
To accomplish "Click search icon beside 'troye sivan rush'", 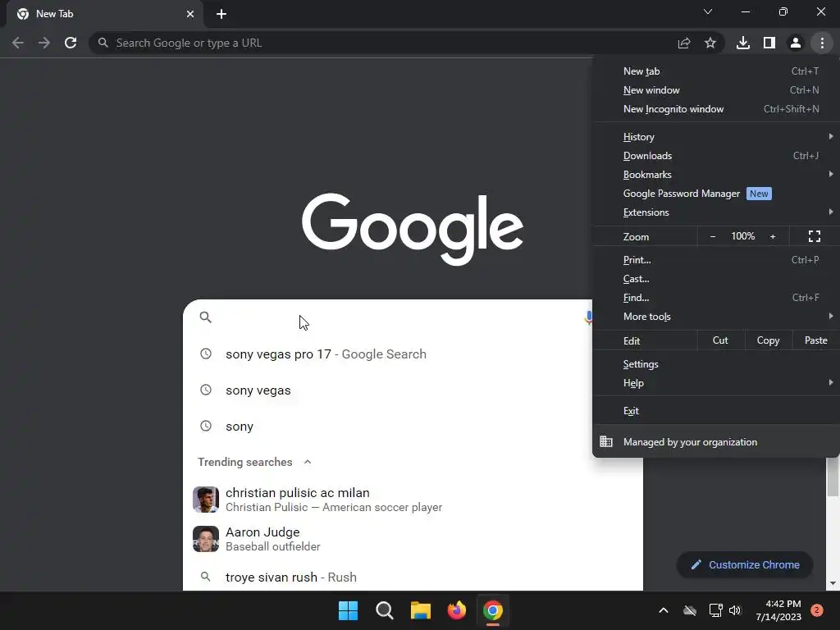I will tap(205, 577).
